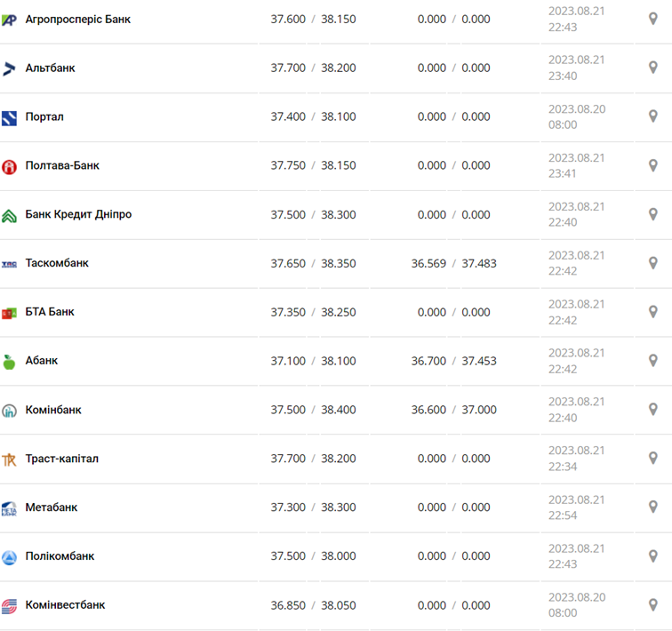
Task: Click the Комінбанк logo icon
Action: (x=9, y=411)
